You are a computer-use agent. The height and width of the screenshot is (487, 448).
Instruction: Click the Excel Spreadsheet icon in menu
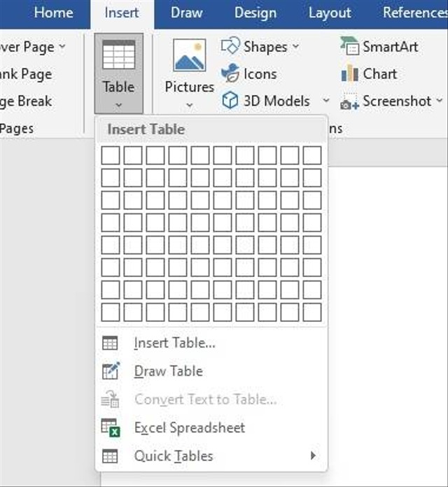coord(111,428)
